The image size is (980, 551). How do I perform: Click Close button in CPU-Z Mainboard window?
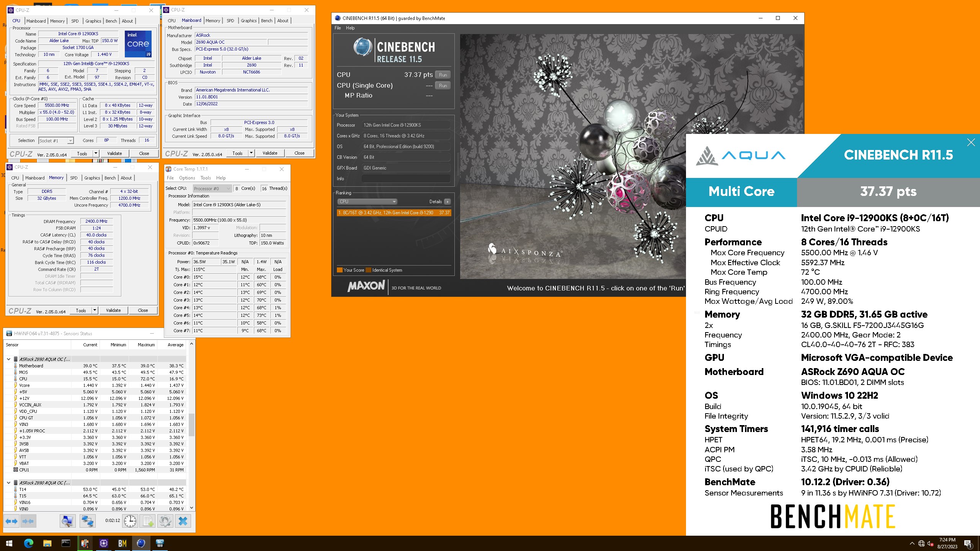(299, 153)
